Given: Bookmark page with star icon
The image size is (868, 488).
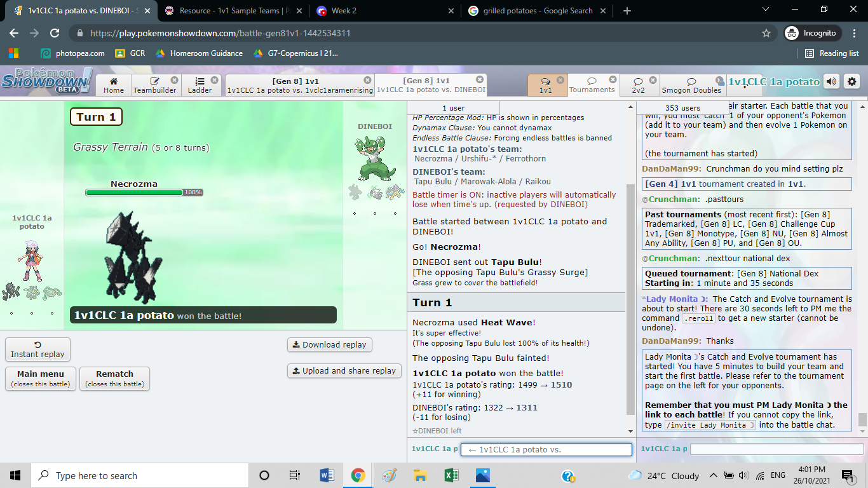Looking at the screenshot, I should (x=766, y=33).
